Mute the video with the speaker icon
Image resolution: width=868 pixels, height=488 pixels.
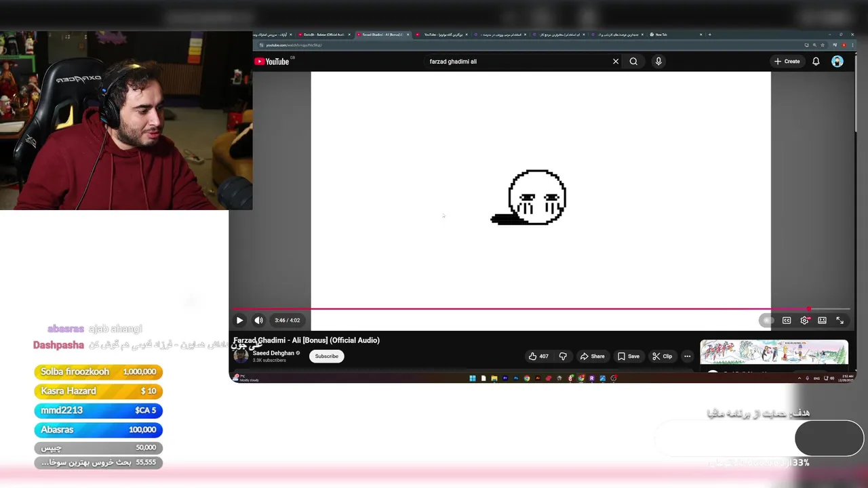click(x=258, y=320)
